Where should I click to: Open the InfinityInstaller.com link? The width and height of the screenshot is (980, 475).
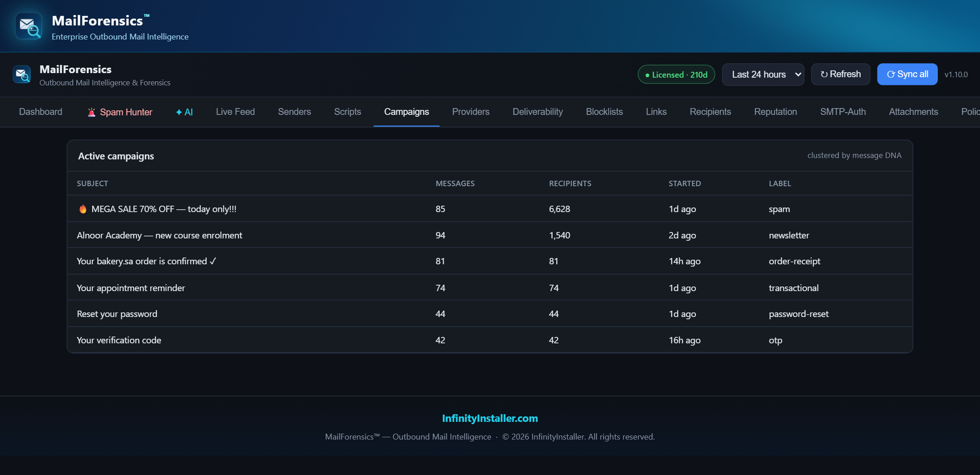[x=490, y=418]
